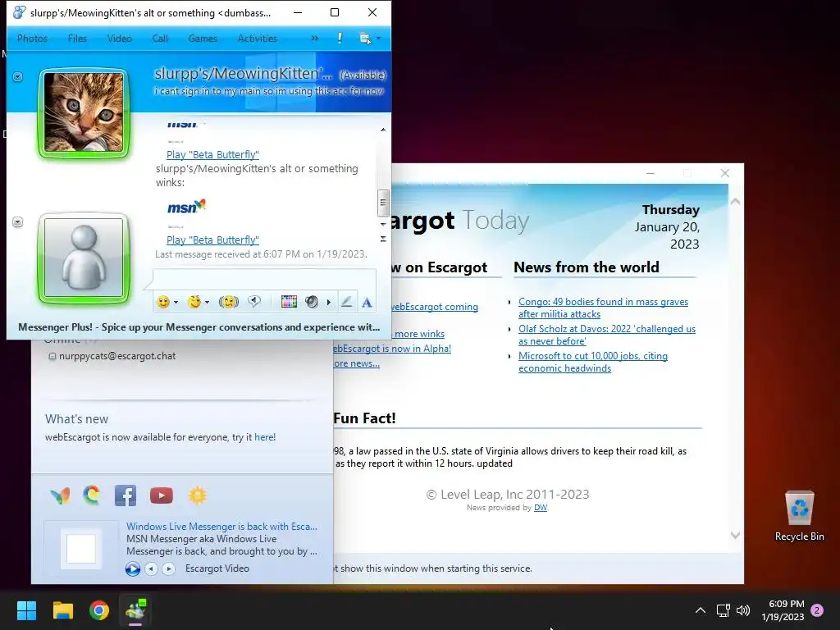The image size is (840, 630).
Task: Click the volume icon in system tray
Action: (x=743, y=610)
